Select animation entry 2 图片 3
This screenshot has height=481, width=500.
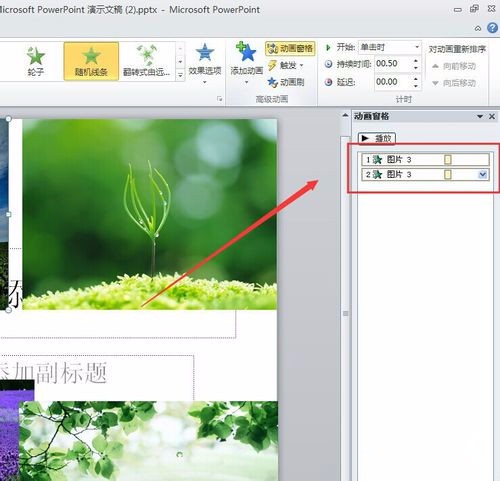425,174
